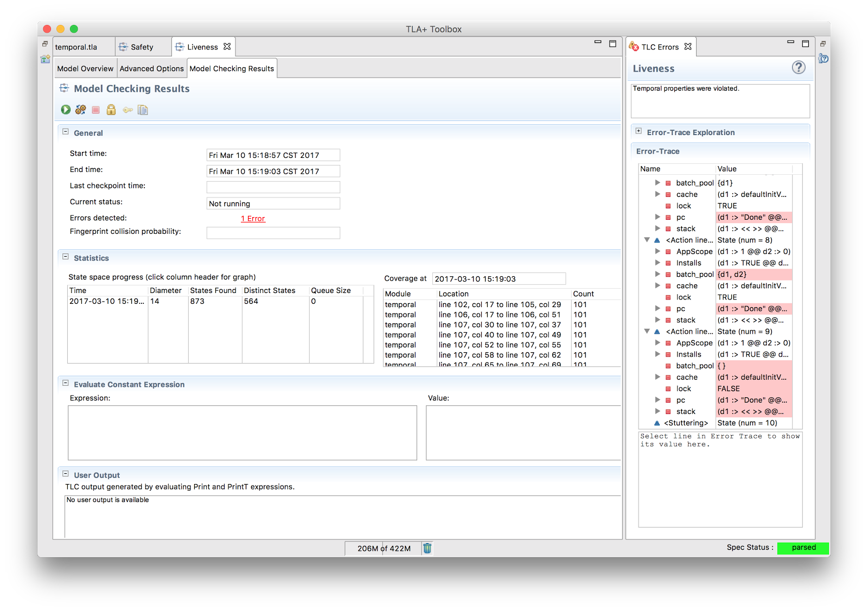868x611 pixels.
Task: Focus the Expression text box
Action: (242, 433)
